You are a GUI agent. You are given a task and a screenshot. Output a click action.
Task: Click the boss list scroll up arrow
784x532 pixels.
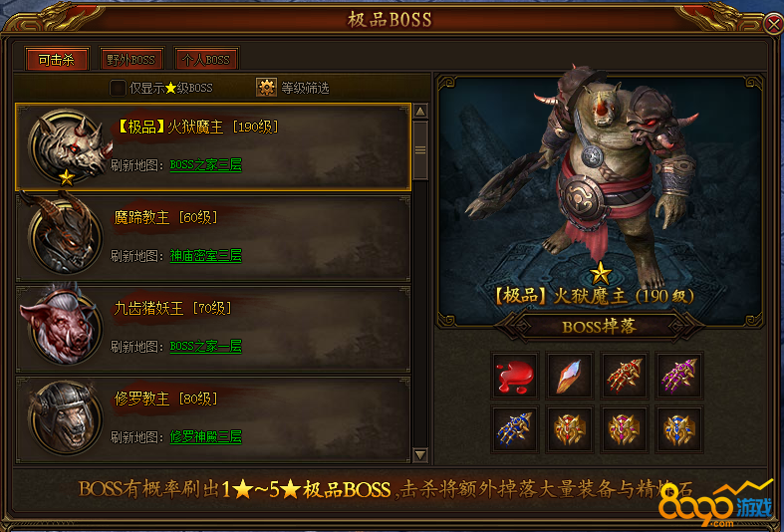pos(420,111)
